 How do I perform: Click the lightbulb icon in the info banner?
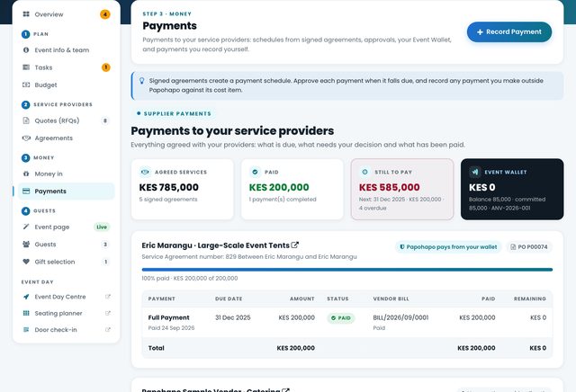click(x=142, y=81)
